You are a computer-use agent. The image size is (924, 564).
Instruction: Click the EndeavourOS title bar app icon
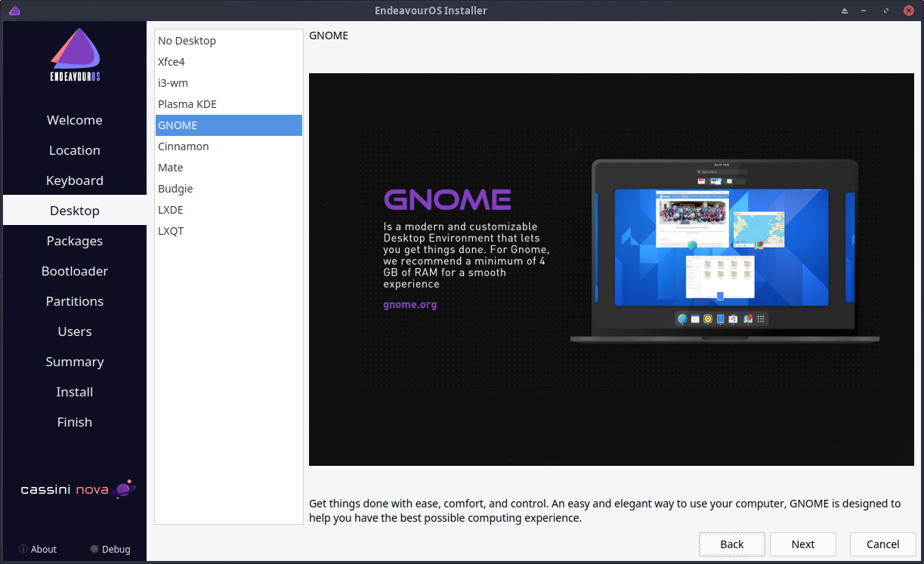[14, 11]
